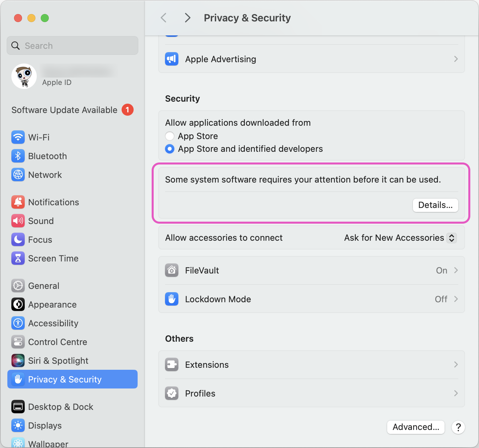
Task: Click the Sound speaker icon
Action: point(18,221)
